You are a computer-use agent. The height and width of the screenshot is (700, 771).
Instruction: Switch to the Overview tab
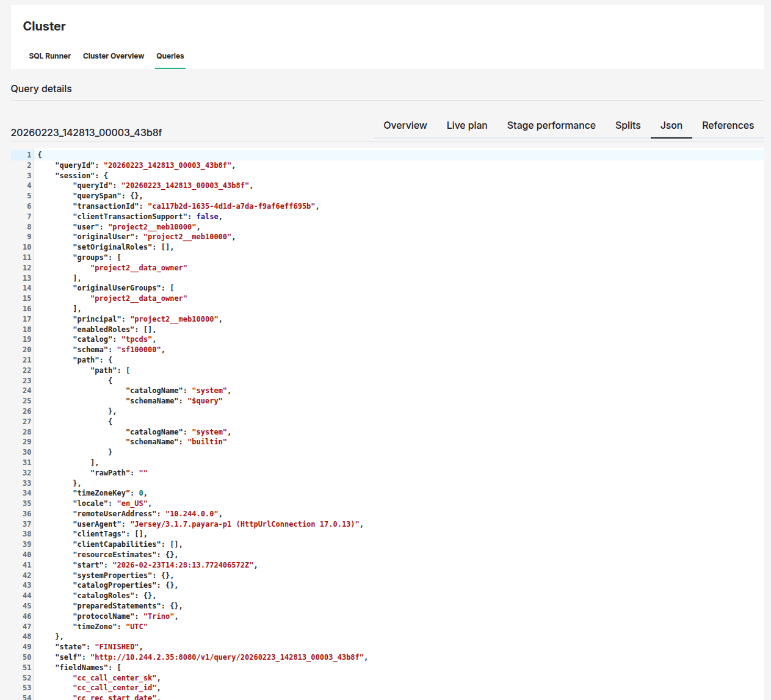405,125
